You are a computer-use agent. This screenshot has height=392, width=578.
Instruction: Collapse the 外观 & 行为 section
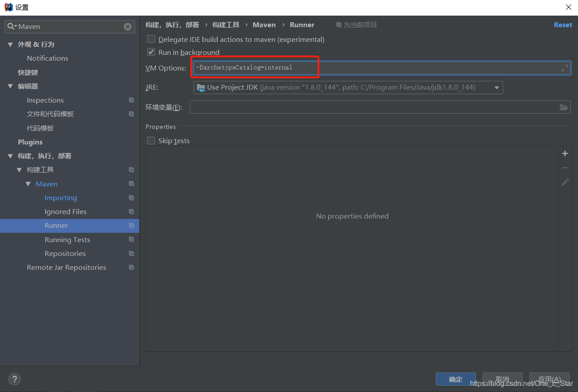pyautogui.click(x=10, y=44)
